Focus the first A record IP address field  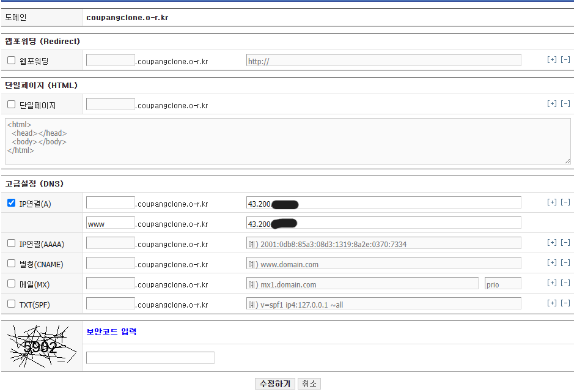384,202
